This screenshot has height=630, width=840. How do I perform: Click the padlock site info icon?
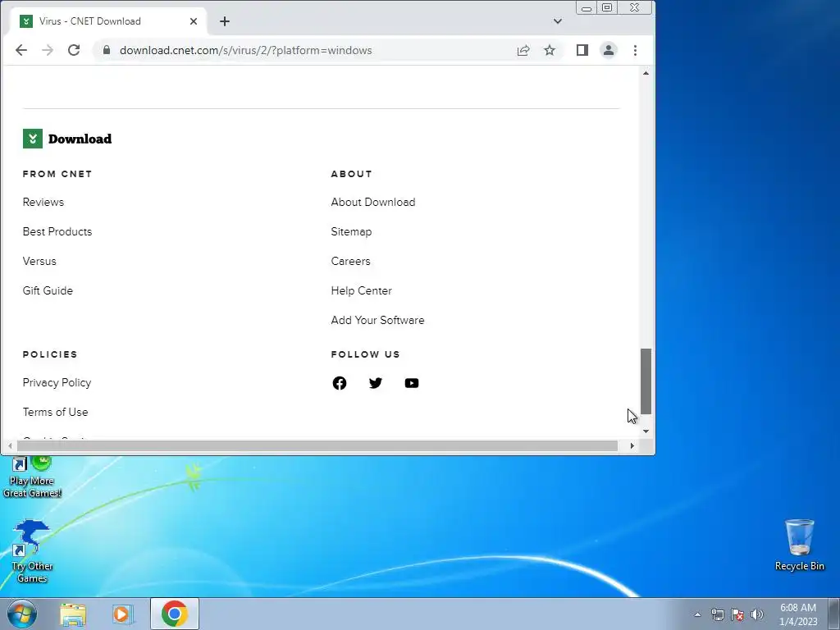(x=107, y=50)
